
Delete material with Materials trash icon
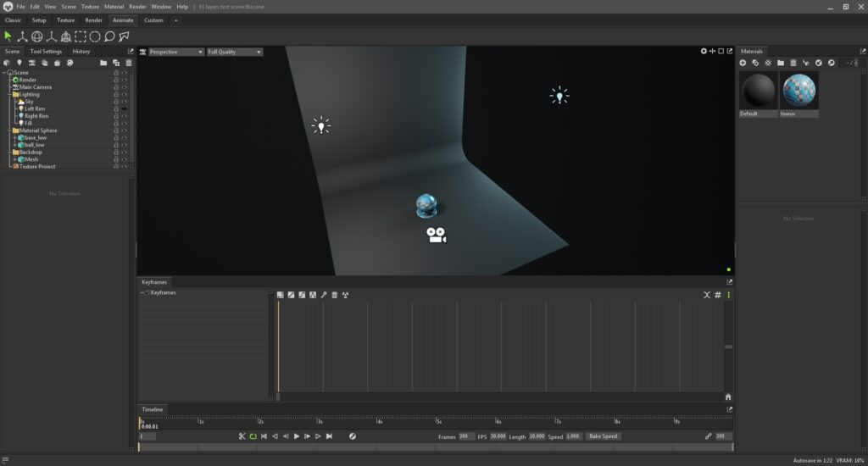pos(793,63)
